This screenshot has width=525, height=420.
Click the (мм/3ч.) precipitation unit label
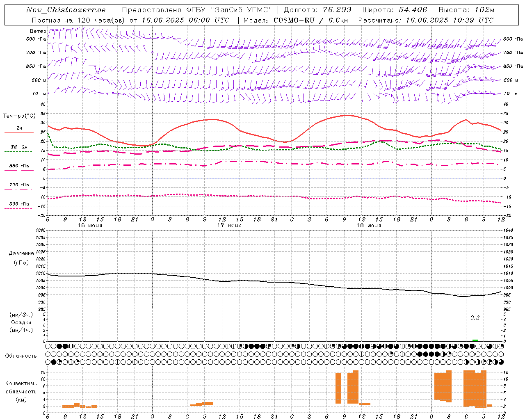(x=21, y=315)
